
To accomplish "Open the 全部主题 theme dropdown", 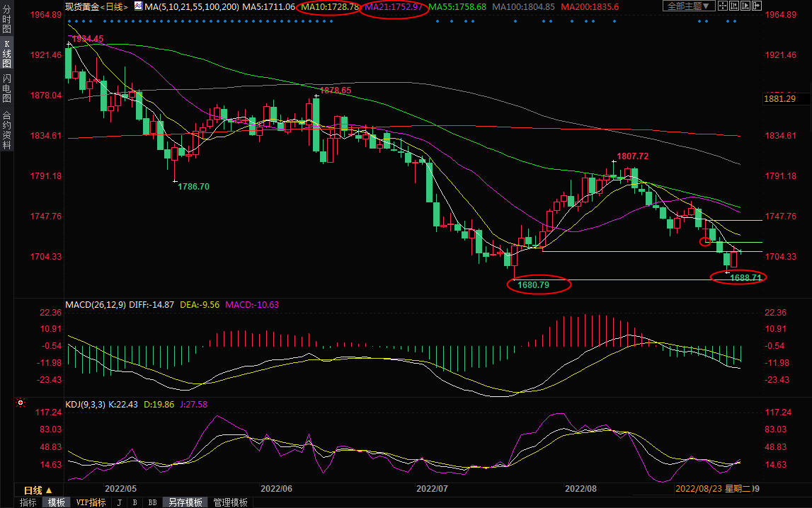I will pyautogui.click(x=687, y=6).
